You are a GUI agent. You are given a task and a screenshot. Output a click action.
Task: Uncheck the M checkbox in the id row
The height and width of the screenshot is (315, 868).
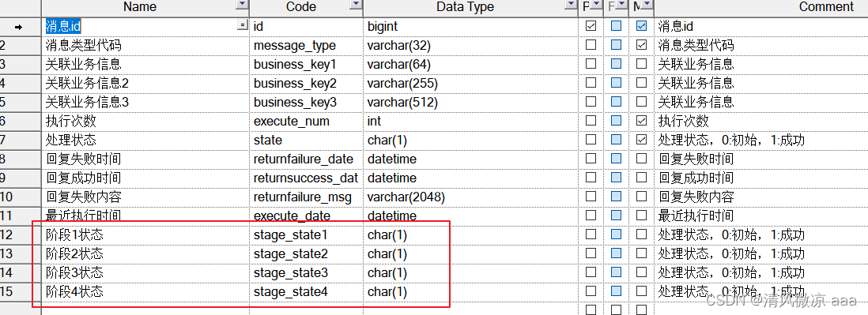click(x=641, y=25)
